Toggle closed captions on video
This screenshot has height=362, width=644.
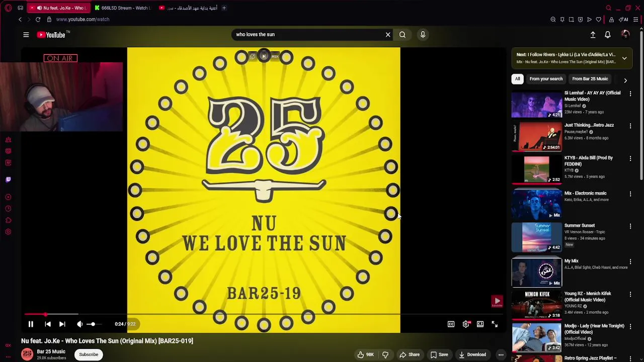pos(451,324)
